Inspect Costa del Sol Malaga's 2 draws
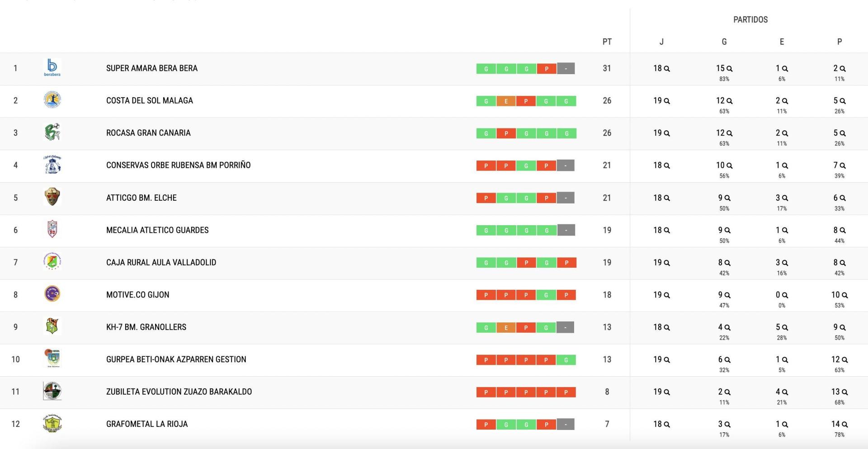Image resolution: width=868 pixels, height=449 pixels. pyautogui.click(x=782, y=101)
